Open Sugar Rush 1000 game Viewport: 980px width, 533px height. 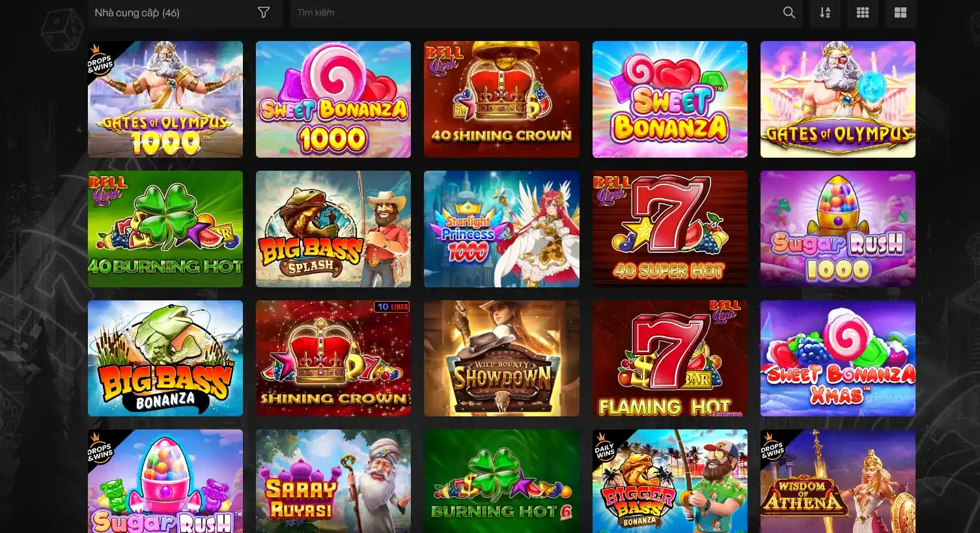tap(838, 229)
